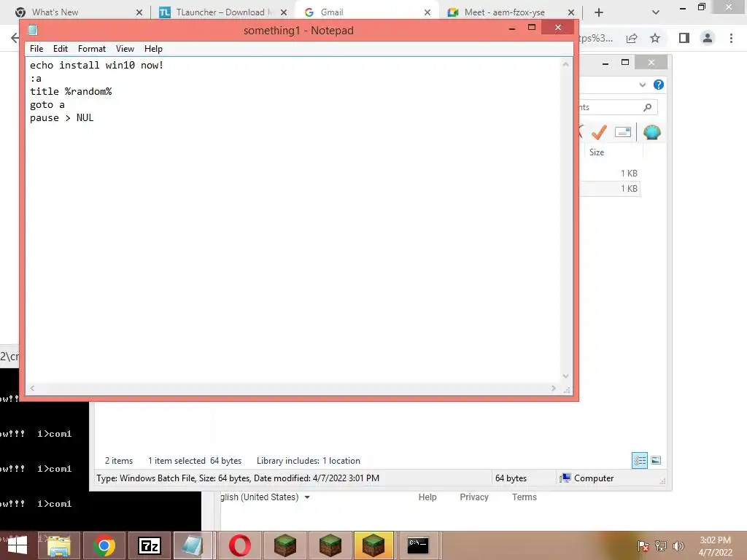Place cursor in the Notepad text area
747x560 pixels.
293,219
